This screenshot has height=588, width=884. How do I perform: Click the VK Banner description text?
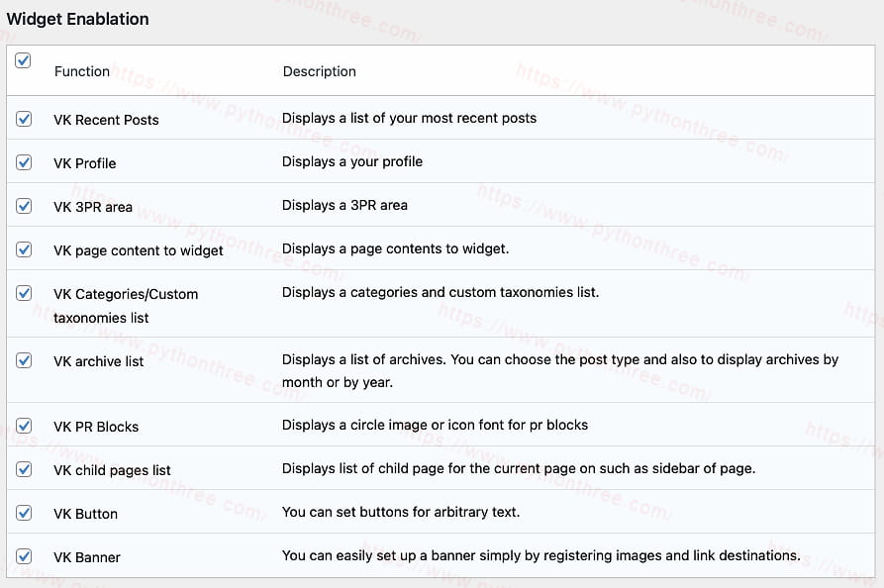(x=540, y=555)
